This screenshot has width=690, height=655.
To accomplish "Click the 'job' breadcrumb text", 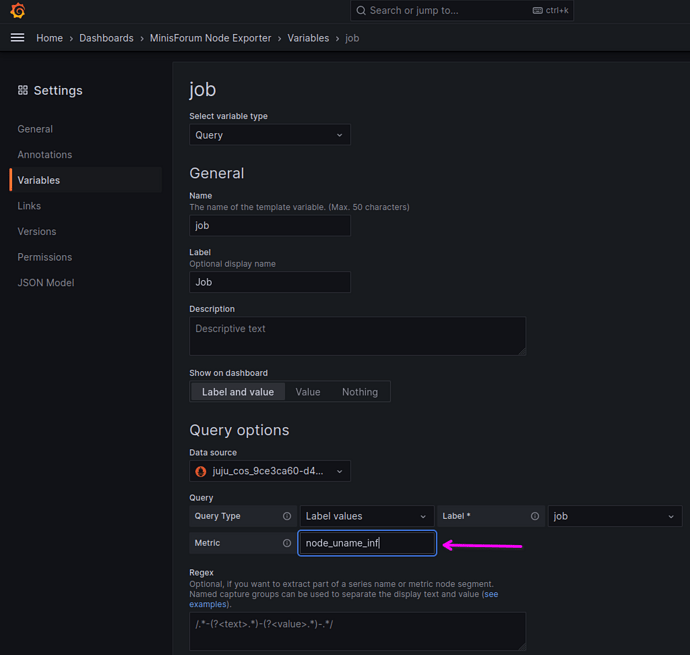I will 352,38.
